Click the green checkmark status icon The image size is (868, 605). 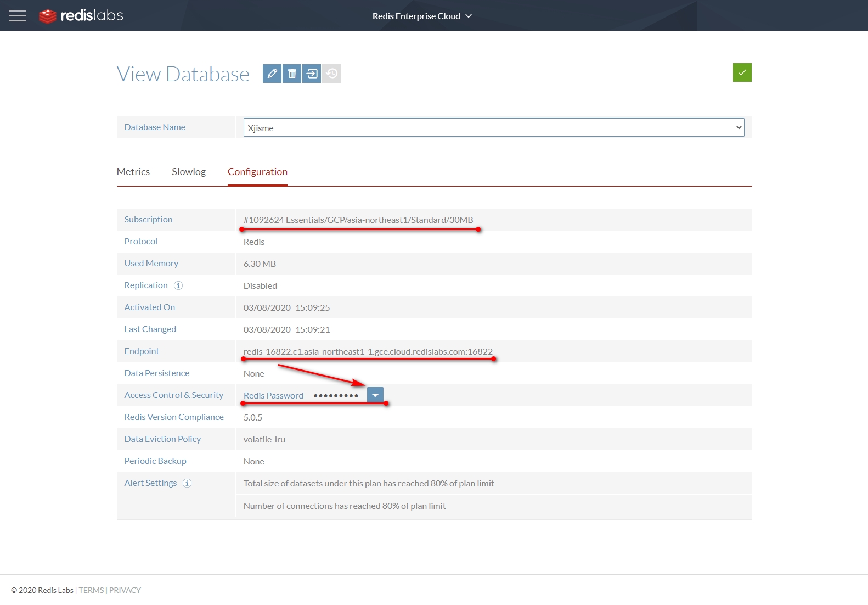[742, 72]
